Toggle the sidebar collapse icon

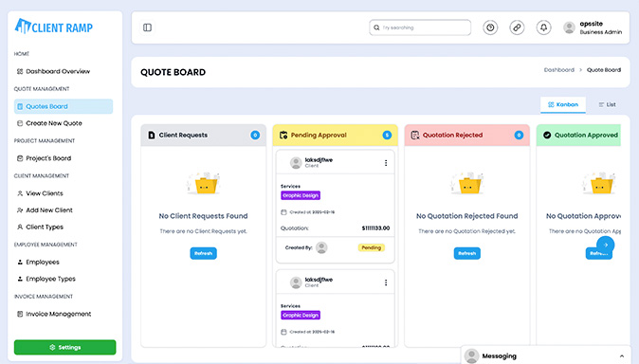147,27
